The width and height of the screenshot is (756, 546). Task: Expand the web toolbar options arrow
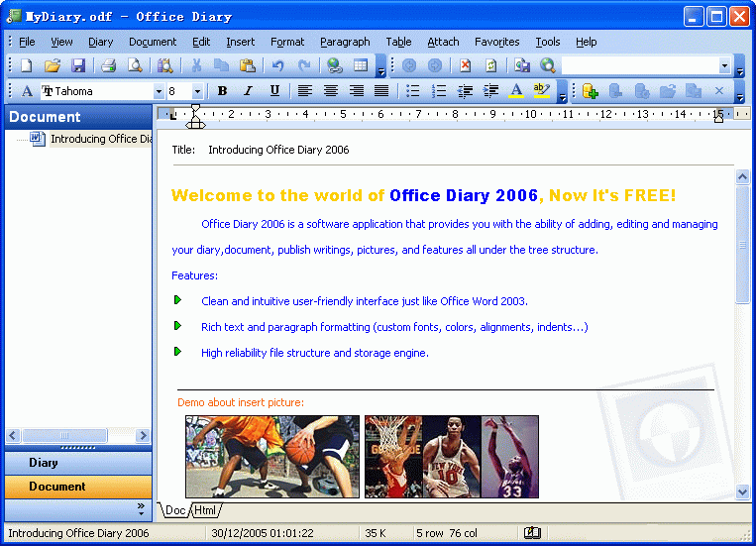click(x=740, y=65)
